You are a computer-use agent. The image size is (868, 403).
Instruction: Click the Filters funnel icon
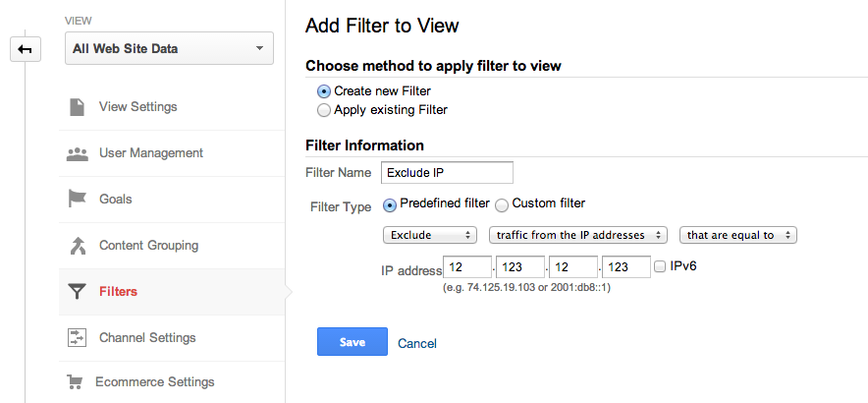77,292
